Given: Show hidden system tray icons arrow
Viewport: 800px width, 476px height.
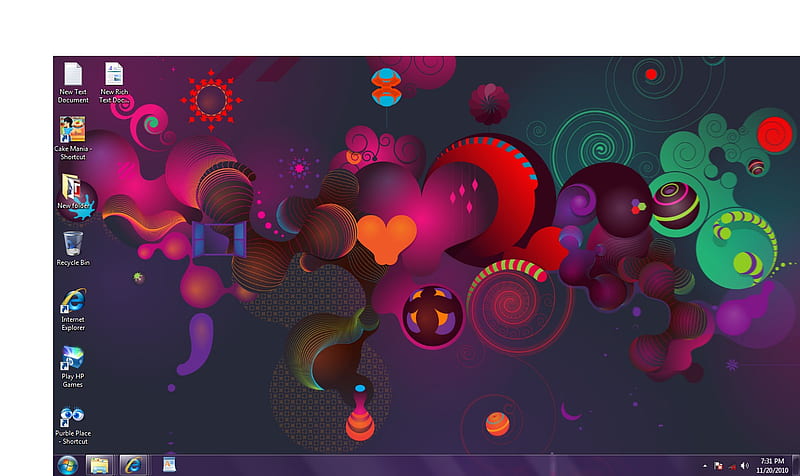Looking at the screenshot, I should [705, 466].
